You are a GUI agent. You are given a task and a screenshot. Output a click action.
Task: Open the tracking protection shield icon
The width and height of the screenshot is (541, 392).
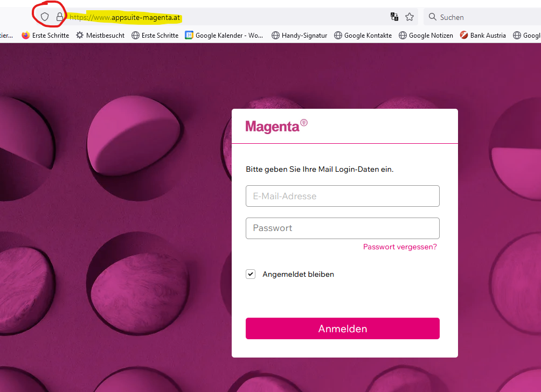[45, 17]
